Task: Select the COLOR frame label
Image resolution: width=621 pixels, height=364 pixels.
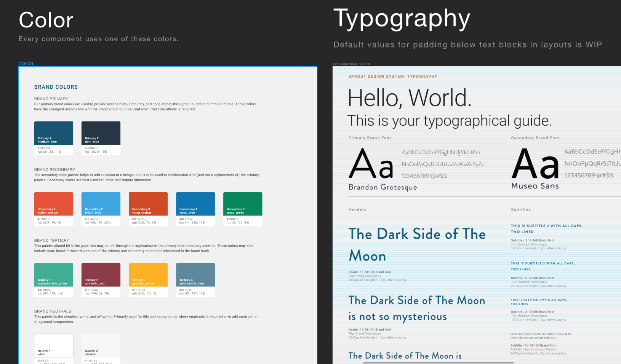Action: coord(26,64)
